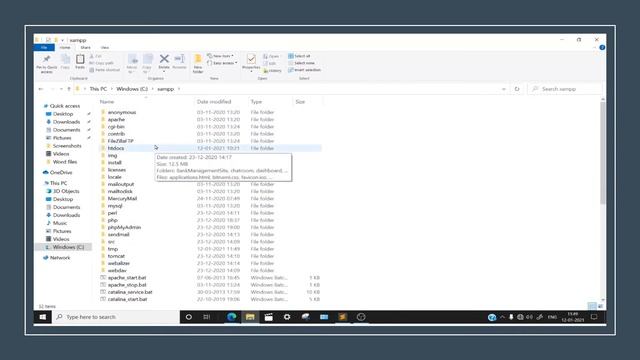Select Network in the navigation pane

click(57, 258)
